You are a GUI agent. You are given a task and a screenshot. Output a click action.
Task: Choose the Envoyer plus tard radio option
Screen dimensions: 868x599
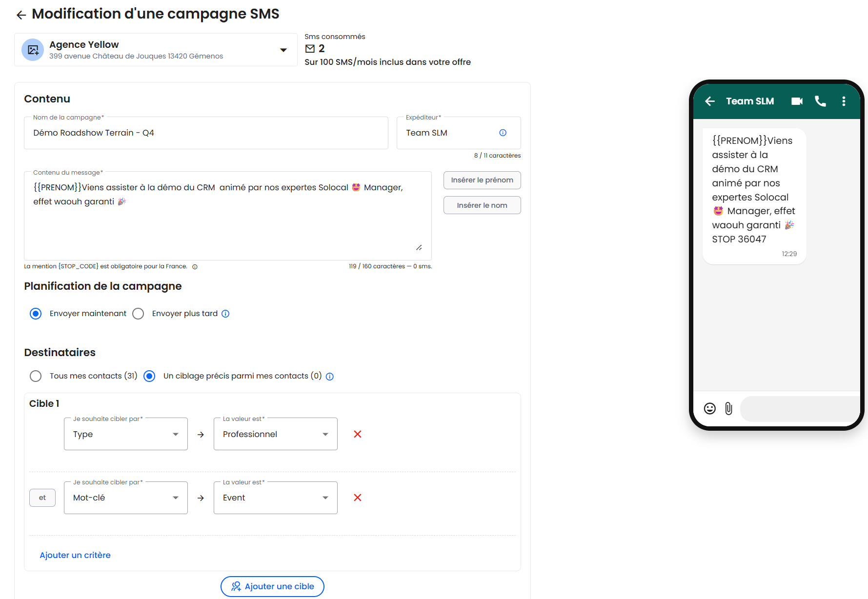click(138, 314)
